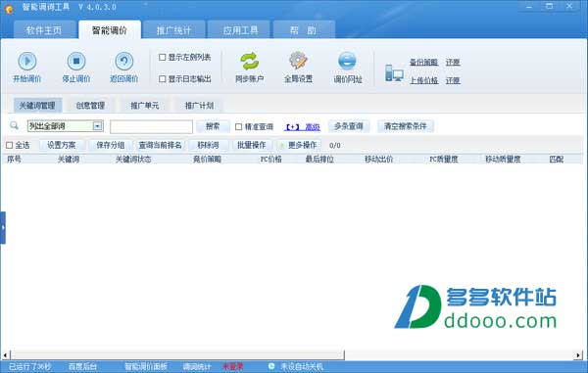Click the computer backup icon

click(x=394, y=73)
